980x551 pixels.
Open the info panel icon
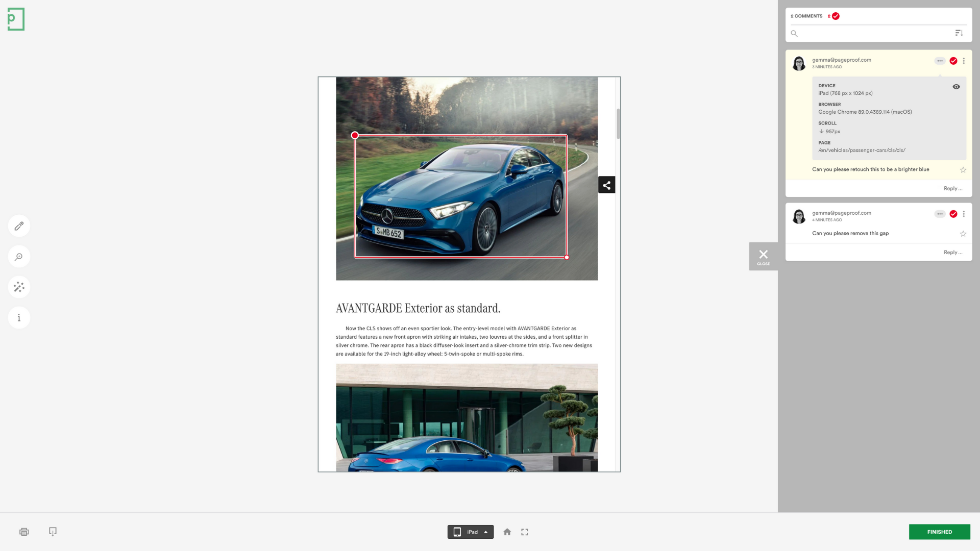coord(19,317)
